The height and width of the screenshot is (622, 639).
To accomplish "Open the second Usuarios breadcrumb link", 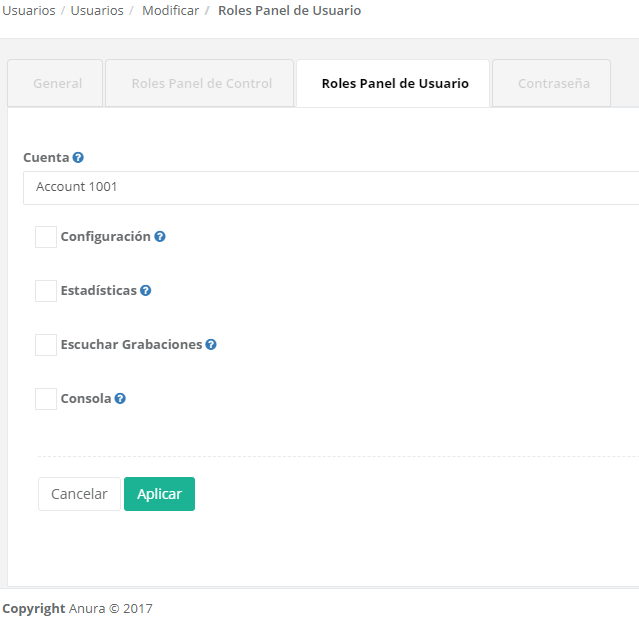I will (97, 10).
